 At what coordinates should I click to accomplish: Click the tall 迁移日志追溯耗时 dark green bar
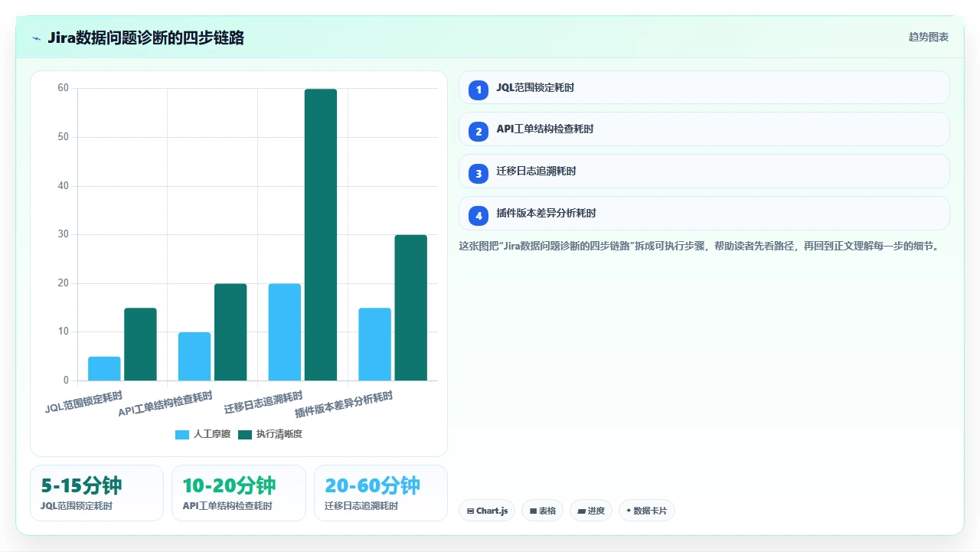pyautogui.click(x=321, y=234)
